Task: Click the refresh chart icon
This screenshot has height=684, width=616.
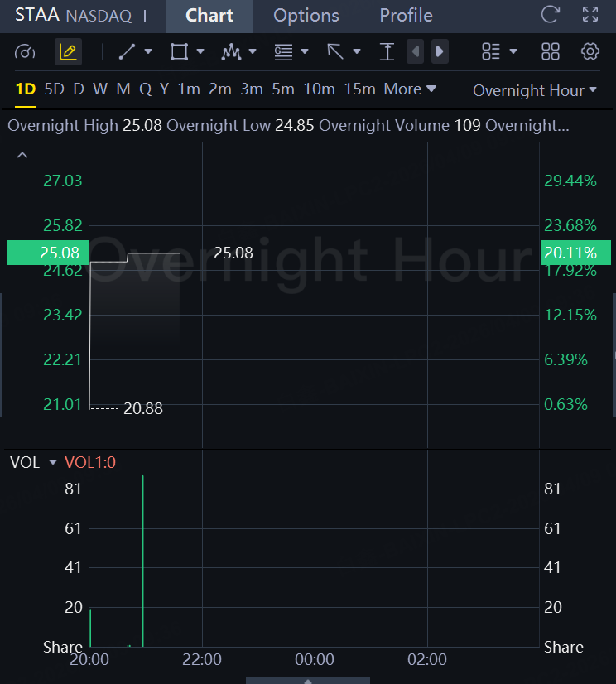Action: click(x=550, y=15)
